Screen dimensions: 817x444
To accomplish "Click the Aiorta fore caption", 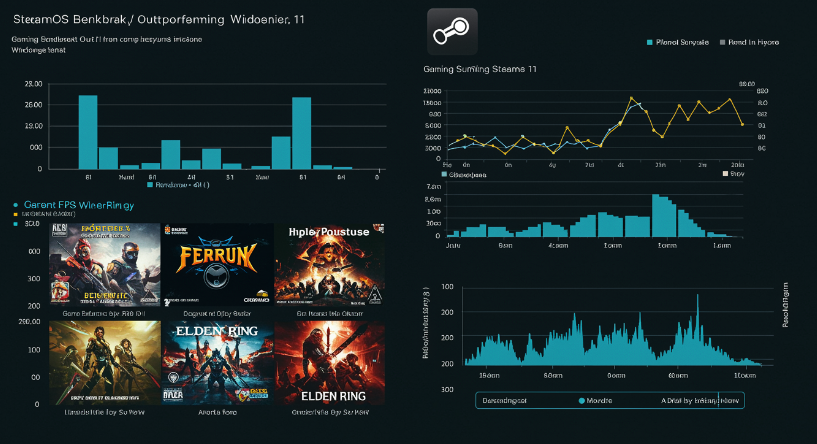I will tap(217, 412).
